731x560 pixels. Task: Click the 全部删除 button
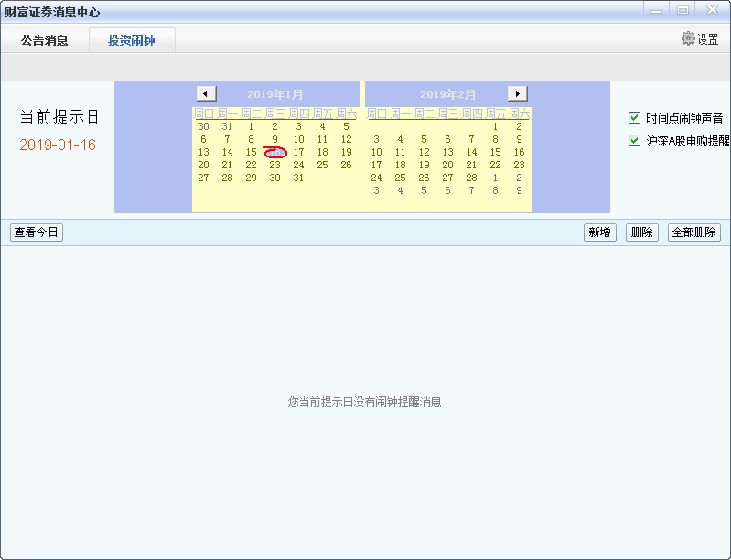(693, 232)
